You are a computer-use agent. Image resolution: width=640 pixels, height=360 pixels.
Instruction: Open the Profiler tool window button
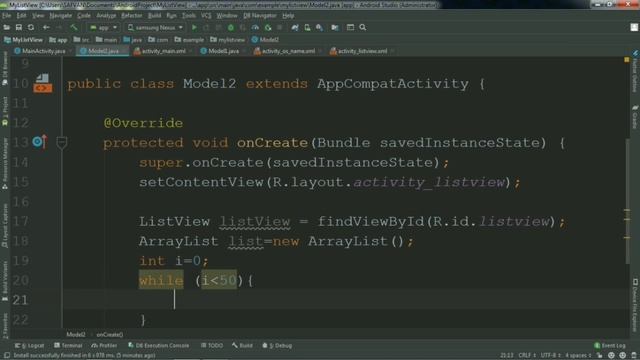tap(104, 345)
